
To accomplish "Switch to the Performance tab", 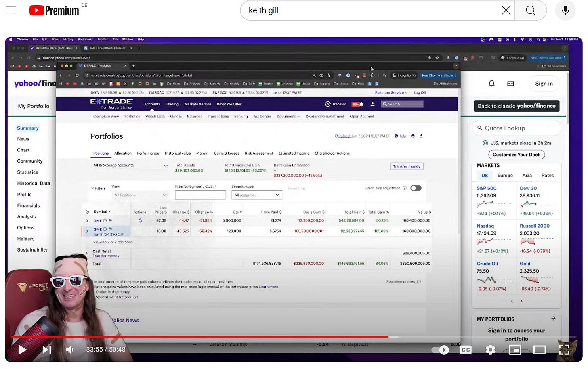I will point(148,153).
